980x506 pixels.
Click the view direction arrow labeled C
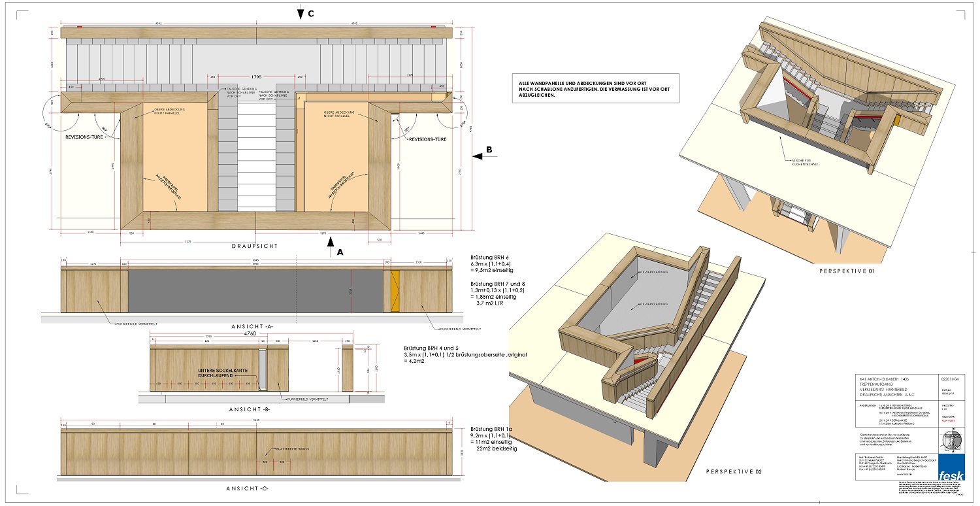pos(301,14)
